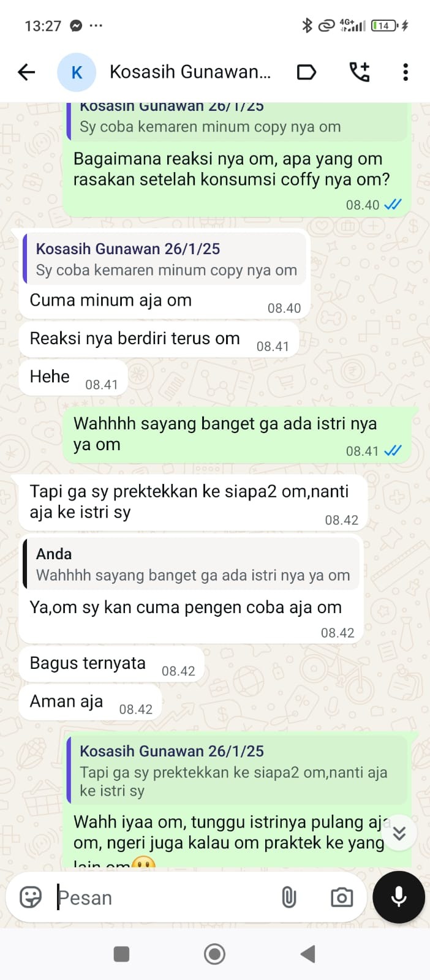Tap the Android recent apps square button
This screenshot has width=430, height=980.
tap(121, 954)
